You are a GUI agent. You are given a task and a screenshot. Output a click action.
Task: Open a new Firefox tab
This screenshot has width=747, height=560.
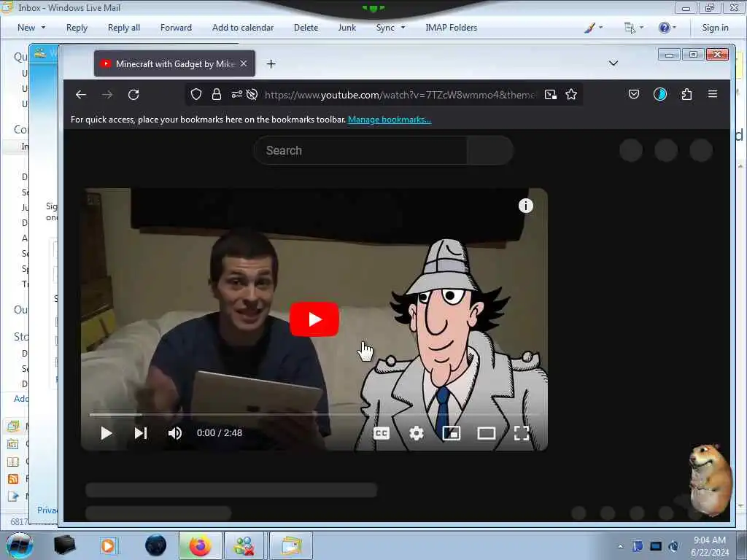click(x=271, y=64)
